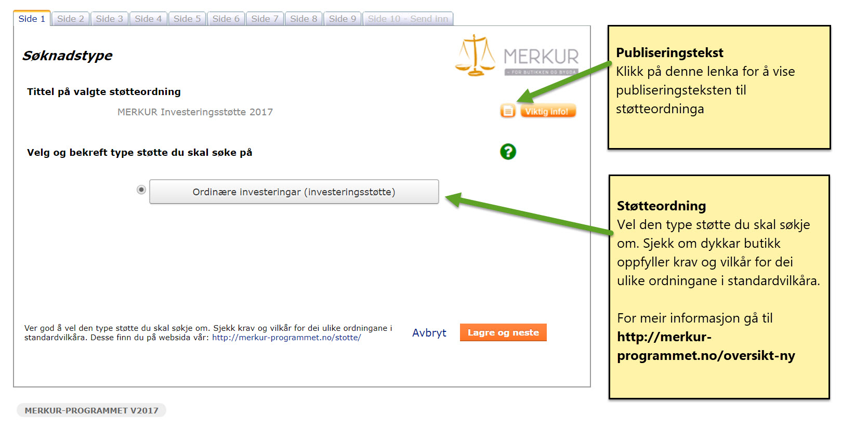Open the Side 3 tab
The height and width of the screenshot is (442, 868).
[109, 19]
